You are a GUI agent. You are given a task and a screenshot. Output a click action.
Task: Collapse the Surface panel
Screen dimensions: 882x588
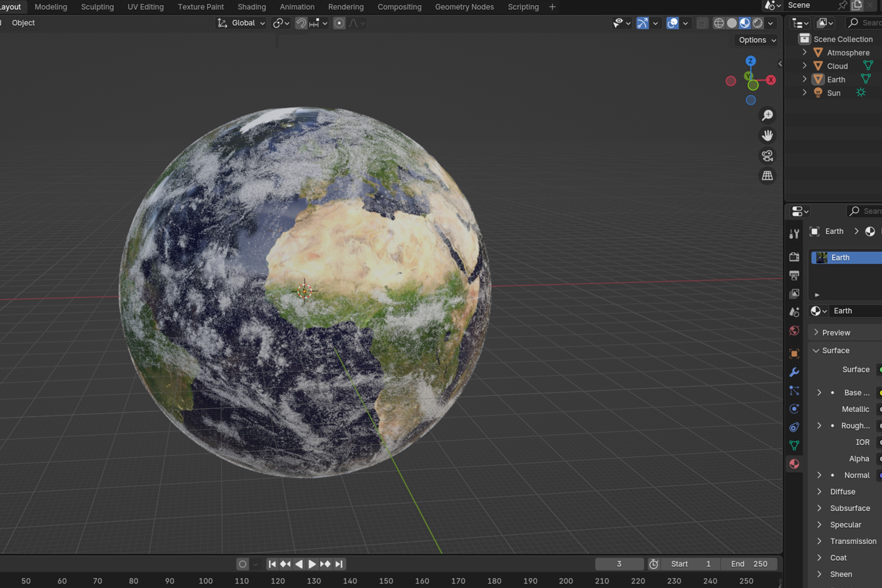816,350
